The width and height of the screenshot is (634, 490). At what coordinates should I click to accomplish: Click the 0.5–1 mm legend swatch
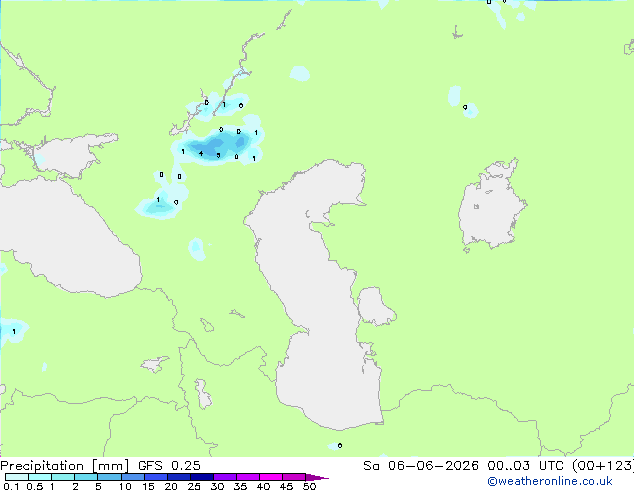pos(40,477)
